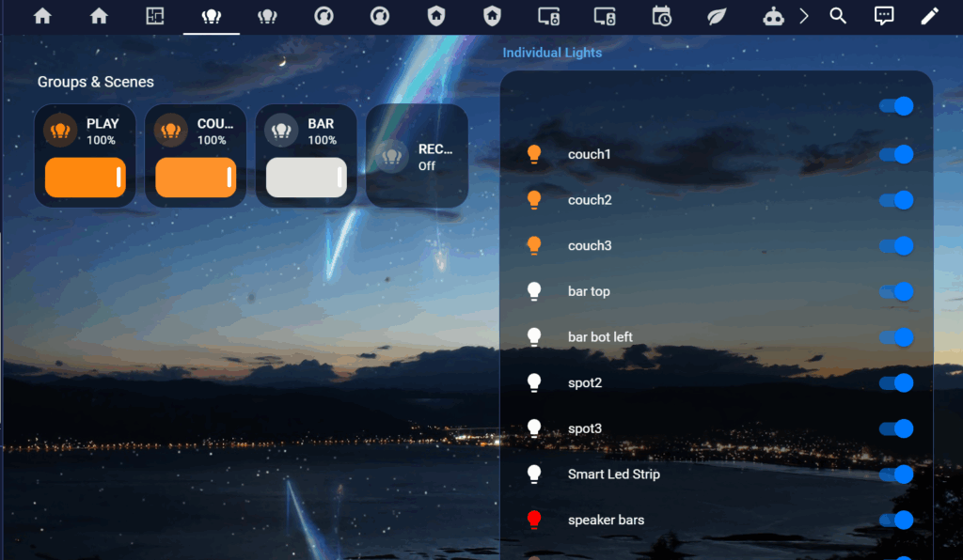Click the pencil edit dashboard icon
Viewport: 963px width, 560px height.
(930, 16)
